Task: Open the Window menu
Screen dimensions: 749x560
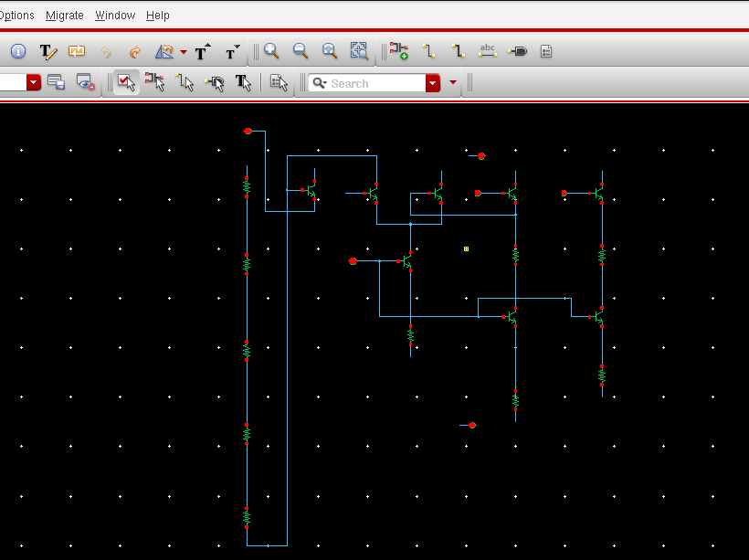Action: click(115, 16)
